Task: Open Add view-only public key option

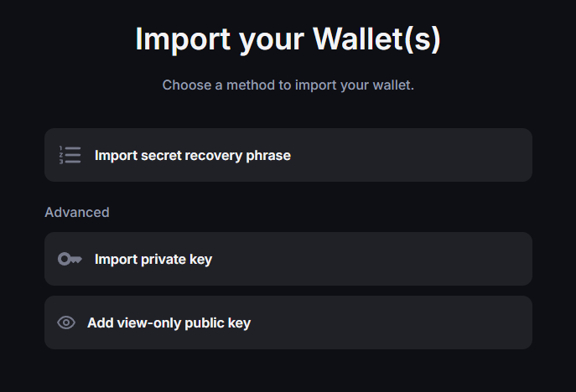Action: coord(288,322)
